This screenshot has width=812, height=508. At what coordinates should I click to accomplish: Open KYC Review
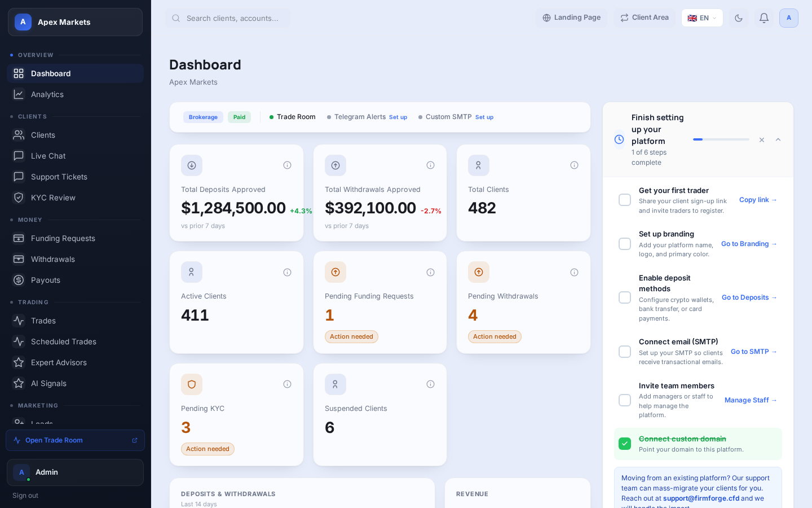pos(75,198)
